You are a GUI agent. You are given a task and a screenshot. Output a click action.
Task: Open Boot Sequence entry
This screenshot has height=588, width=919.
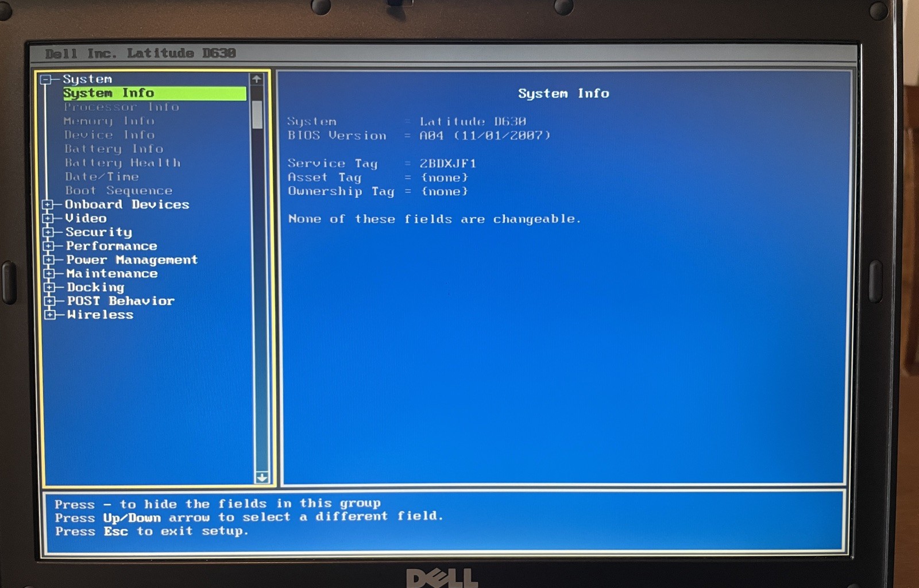click(x=118, y=191)
